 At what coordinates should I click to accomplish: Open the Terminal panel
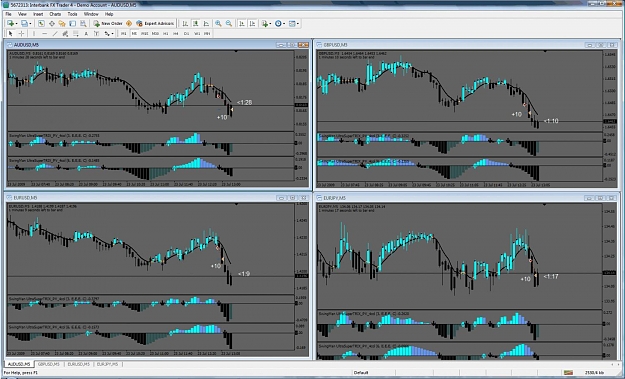[73, 24]
